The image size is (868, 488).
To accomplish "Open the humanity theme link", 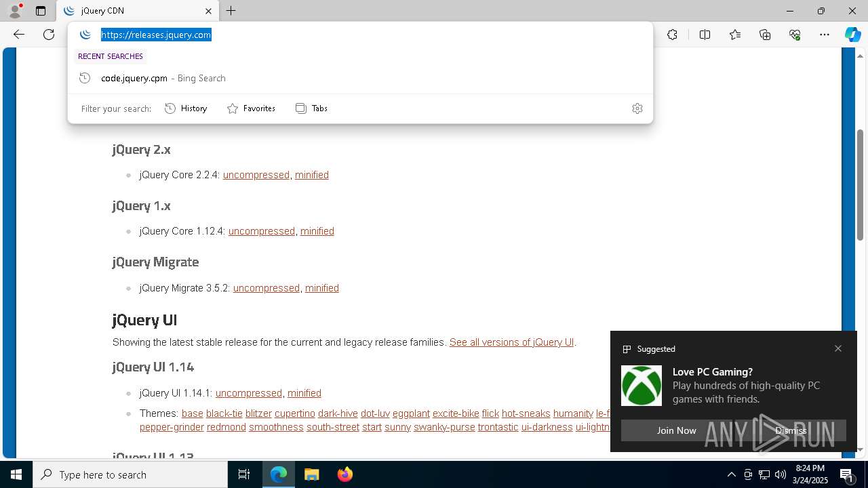I will [573, 413].
